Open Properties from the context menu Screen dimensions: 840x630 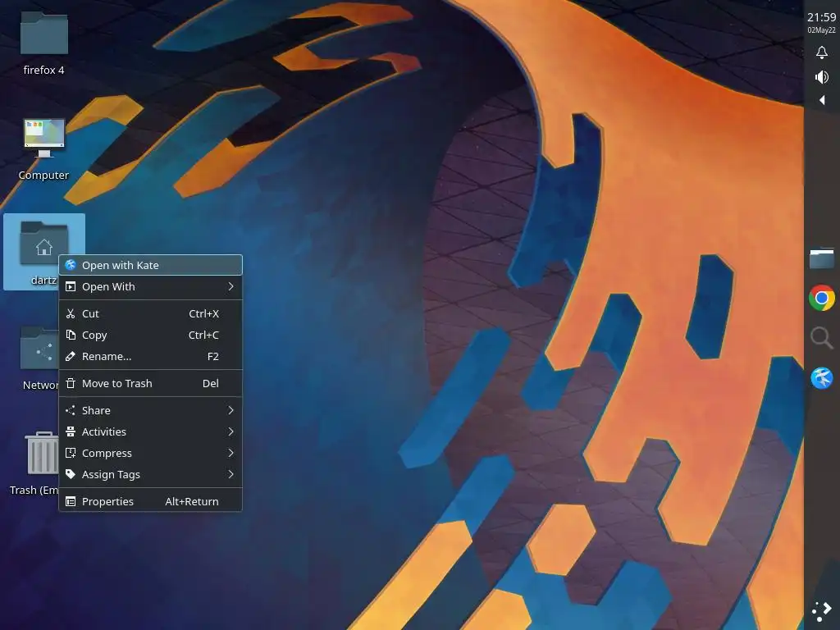click(x=151, y=501)
